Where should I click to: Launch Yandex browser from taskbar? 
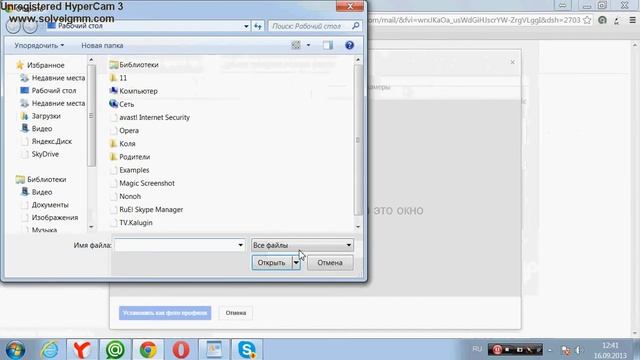[x=82, y=350]
